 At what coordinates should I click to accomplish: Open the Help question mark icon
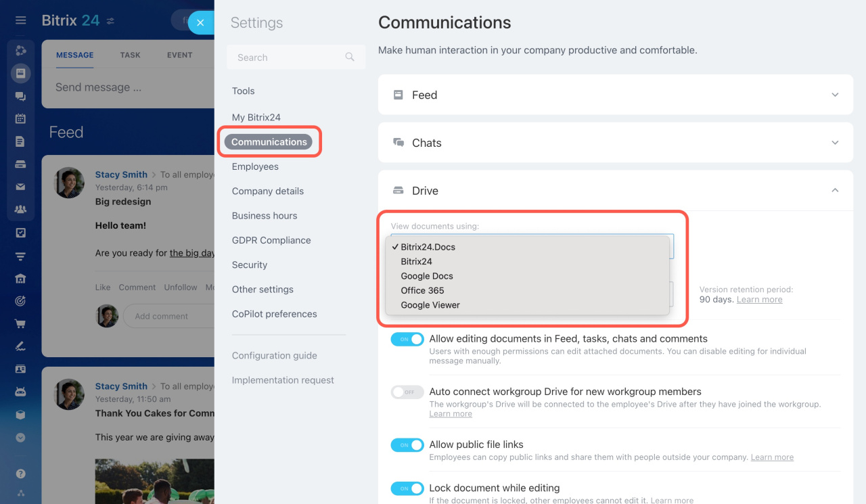click(x=20, y=474)
